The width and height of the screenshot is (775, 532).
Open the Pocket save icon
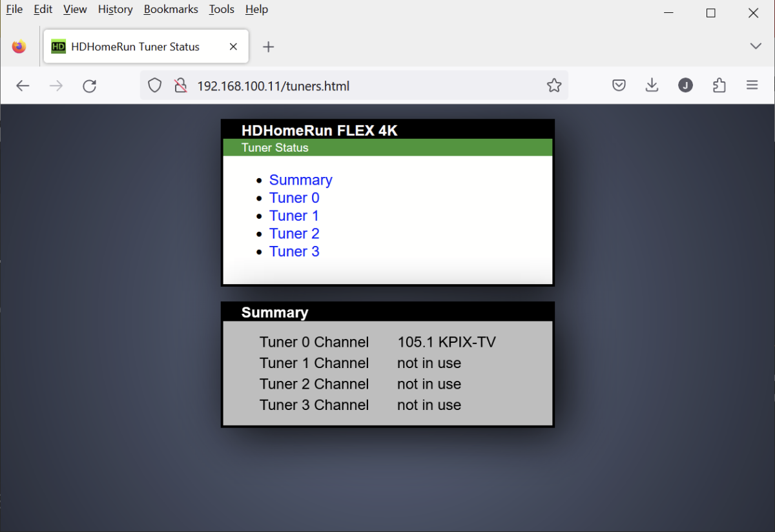click(619, 86)
